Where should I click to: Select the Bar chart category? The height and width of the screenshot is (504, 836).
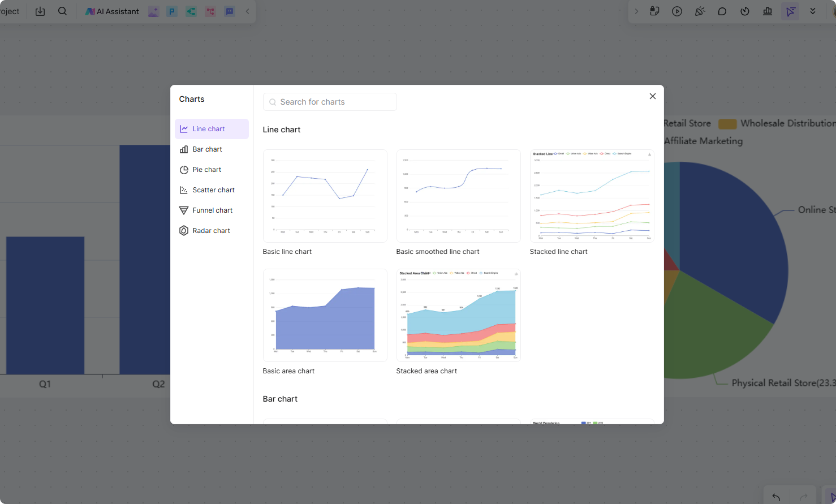tap(212, 149)
